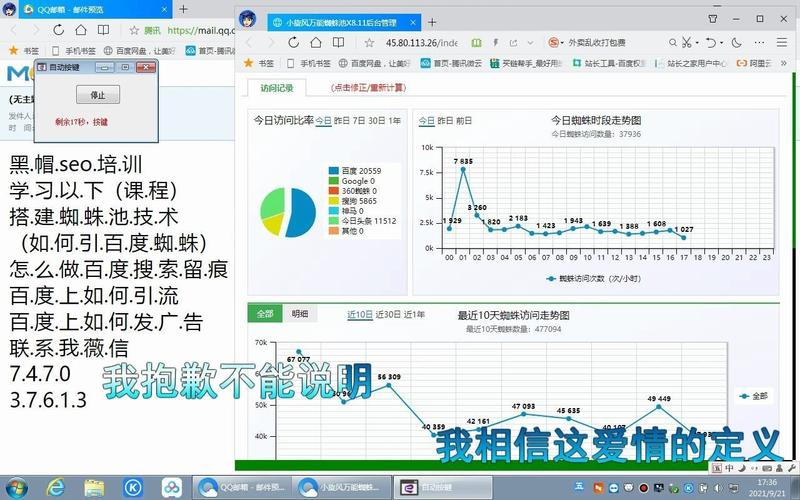Open the hamburger main menu of right browser

782,42
